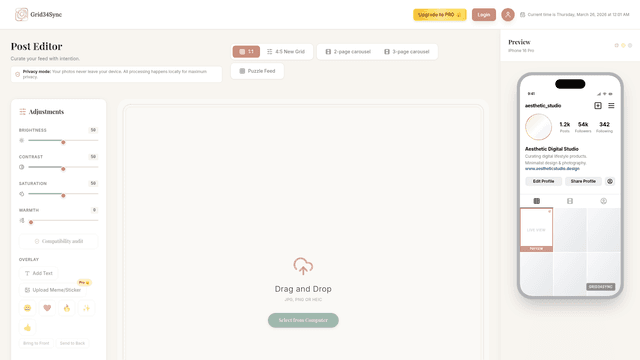Click Bring to Front button
The width and height of the screenshot is (640, 360).
pos(36,343)
